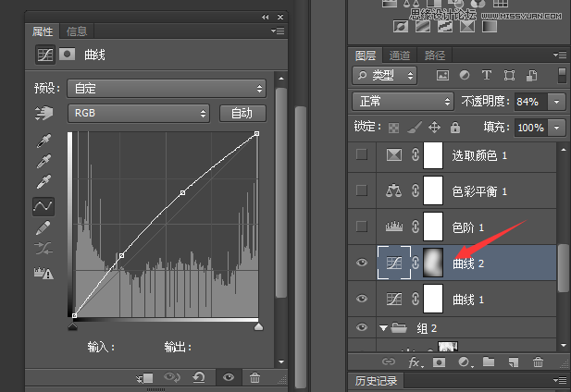Open the 填充 fill slider arrow

pyautogui.click(x=556, y=128)
